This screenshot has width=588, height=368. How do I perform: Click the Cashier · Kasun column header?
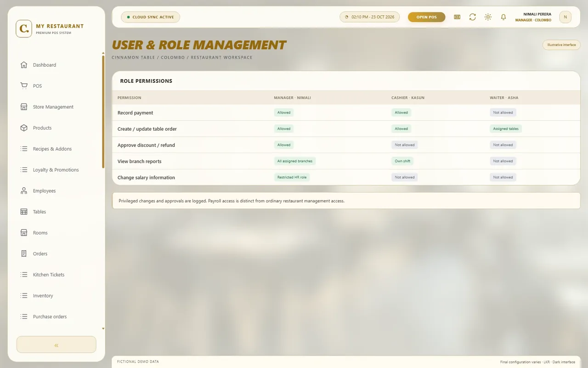408,98
